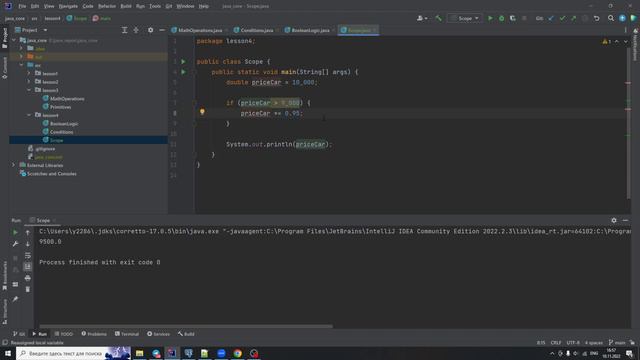Screen dimensions: 640x360
Task: Click the Git update project arrow
Action: click(x=551, y=18)
